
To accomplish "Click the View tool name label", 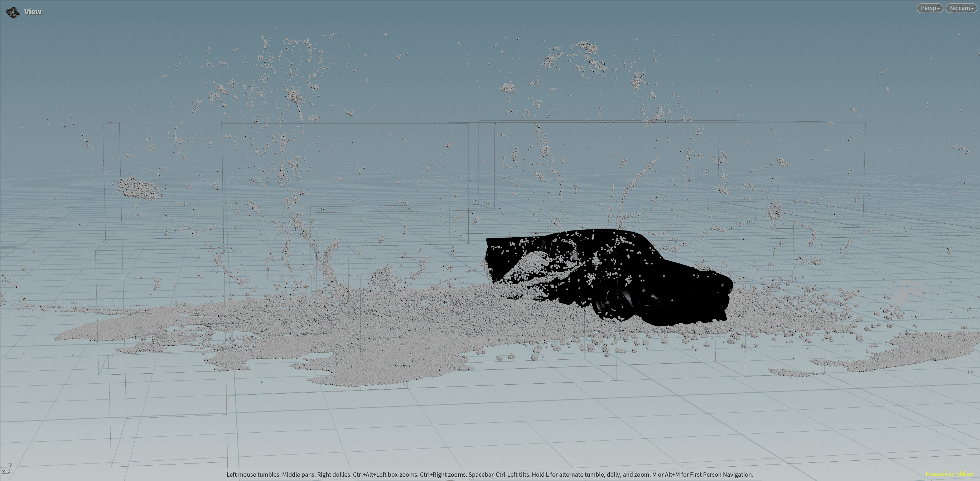I will pyautogui.click(x=33, y=12).
